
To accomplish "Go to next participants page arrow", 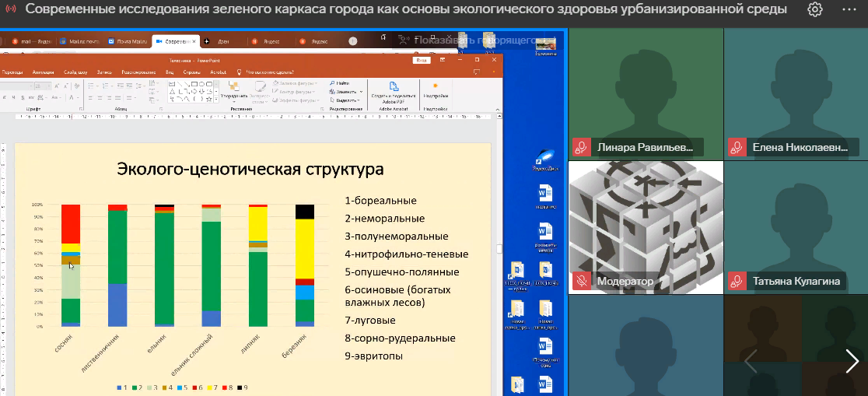I will tap(852, 361).
